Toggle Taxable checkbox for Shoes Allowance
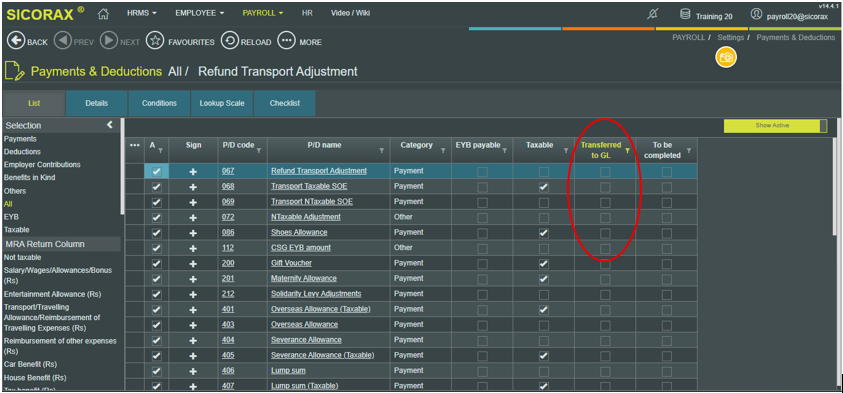The width and height of the screenshot is (843, 393). (x=544, y=233)
